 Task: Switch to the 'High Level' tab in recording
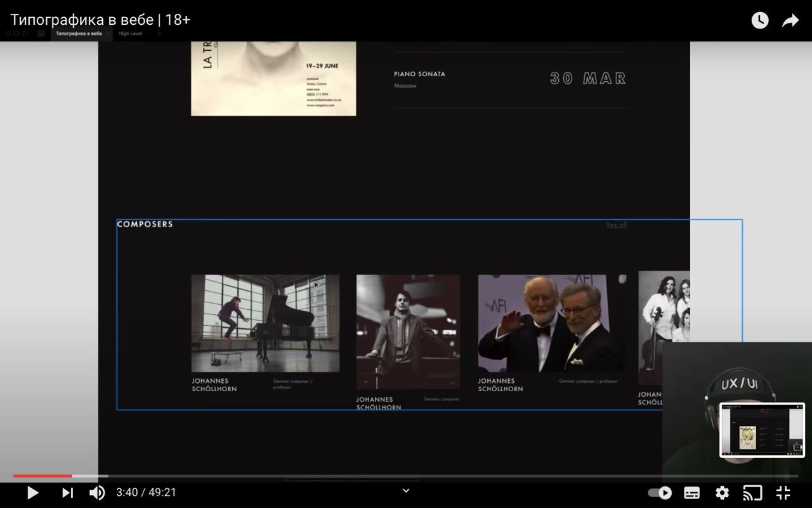point(130,34)
